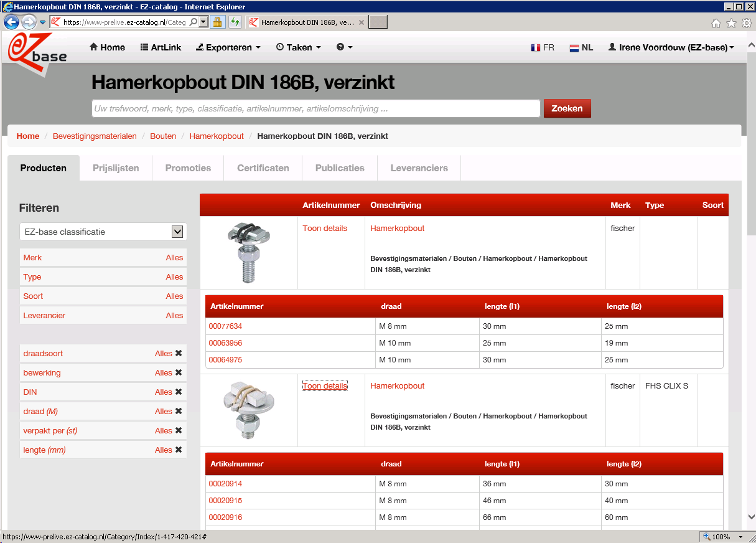Open the Leverancier filter row
The width and height of the screenshot is (756, 543).
103,315
